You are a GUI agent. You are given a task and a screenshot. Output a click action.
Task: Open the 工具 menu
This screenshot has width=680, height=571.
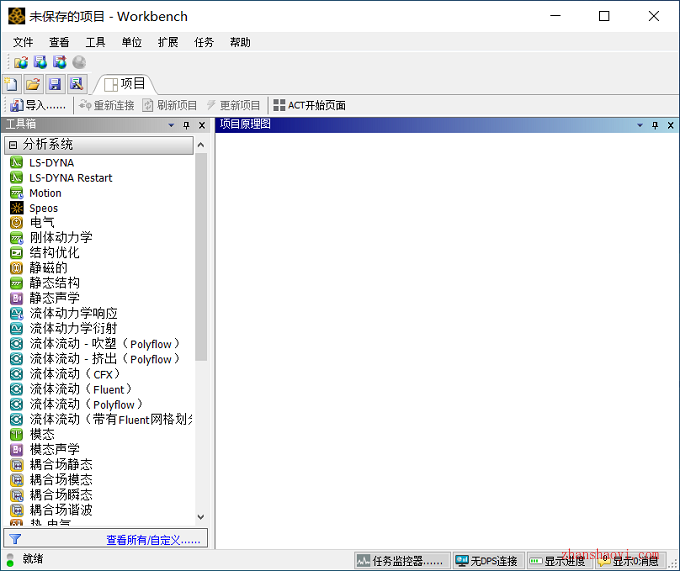point(95,42)
